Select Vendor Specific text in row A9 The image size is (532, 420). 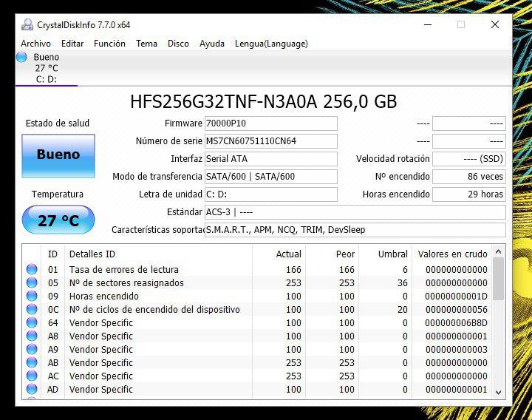[101, 349]
